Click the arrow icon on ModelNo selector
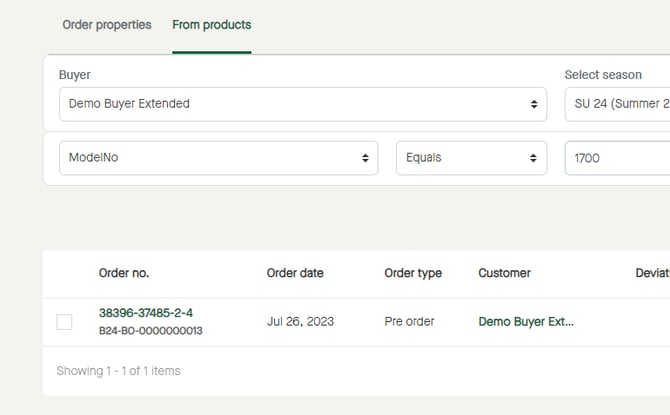 coord(365,158)
